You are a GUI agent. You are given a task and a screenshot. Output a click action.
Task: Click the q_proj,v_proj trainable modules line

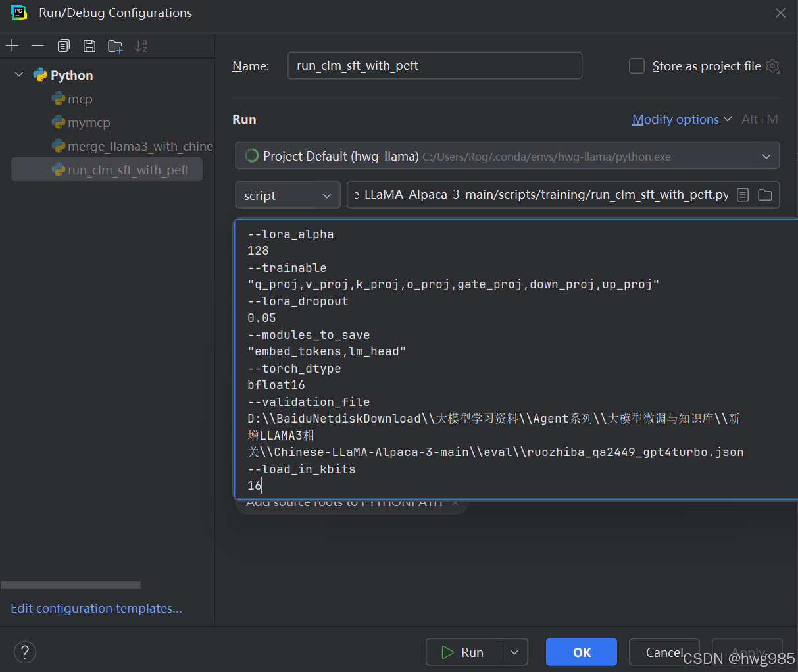(x=453, y=284)
